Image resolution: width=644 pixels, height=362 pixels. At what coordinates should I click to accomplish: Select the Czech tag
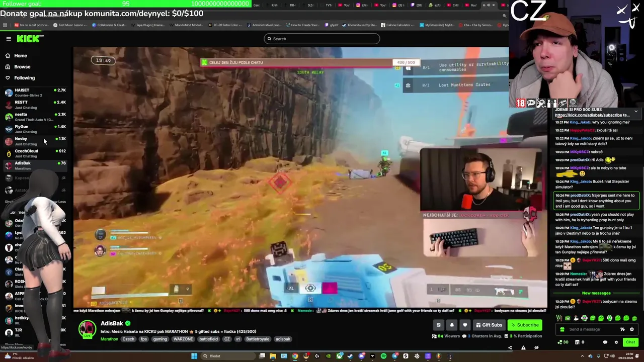tap(128, 339)
